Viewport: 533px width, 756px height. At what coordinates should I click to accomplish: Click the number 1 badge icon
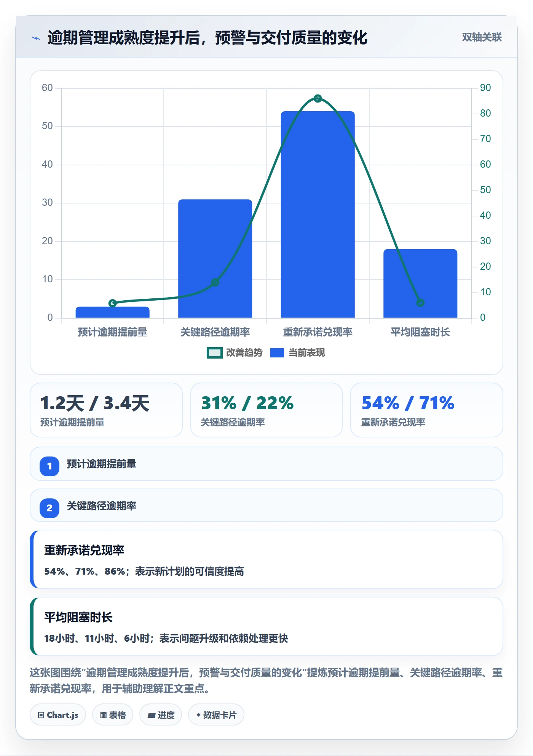click(x=49, y=466)
